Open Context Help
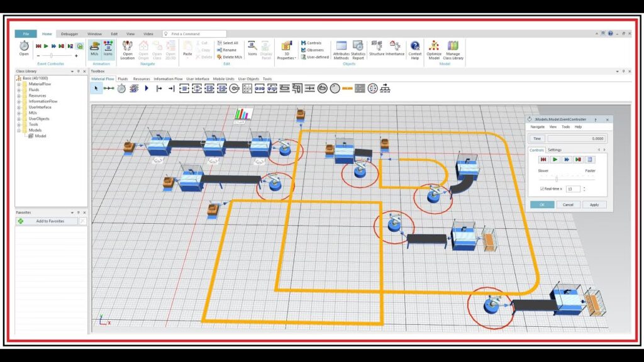This screenshot has width=644, height=362. pos(415,48)
